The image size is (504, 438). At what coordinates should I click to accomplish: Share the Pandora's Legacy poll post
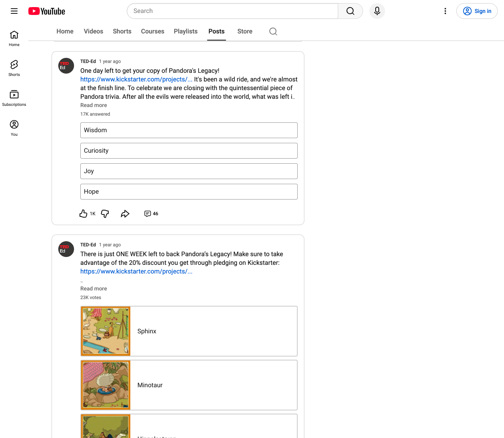(125, 214)
